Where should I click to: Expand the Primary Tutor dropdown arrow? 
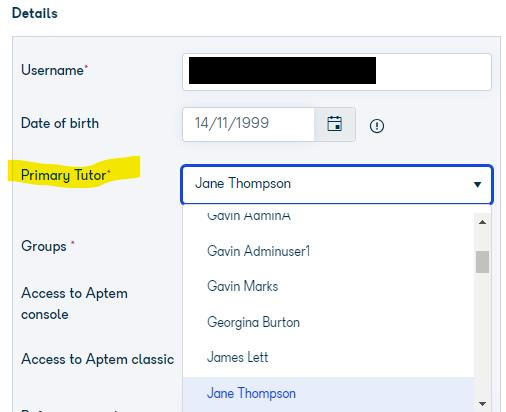(x=477, y=184)
